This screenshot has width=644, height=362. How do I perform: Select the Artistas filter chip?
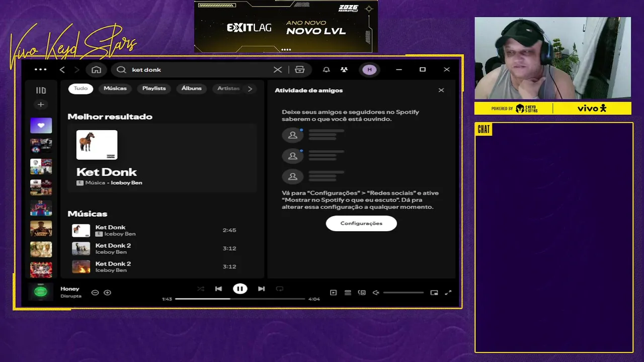228,88
